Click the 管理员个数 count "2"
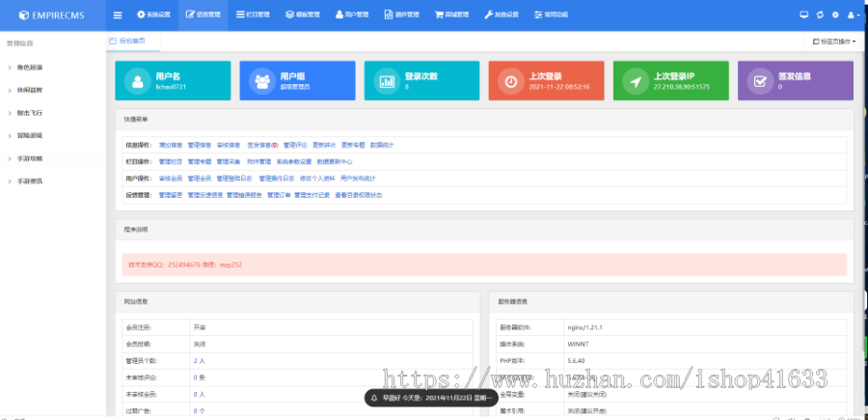This screenshot has width=868, height=420. (196, 361)
